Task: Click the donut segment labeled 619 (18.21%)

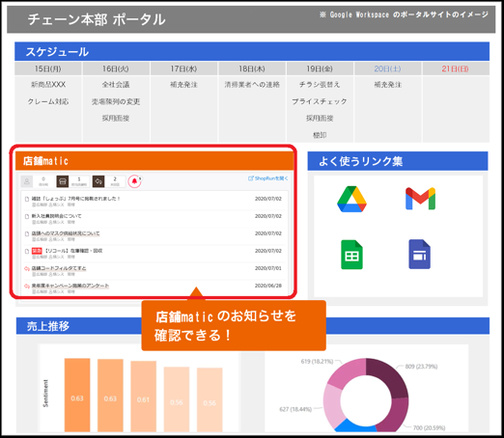Action: coord(348,373)
